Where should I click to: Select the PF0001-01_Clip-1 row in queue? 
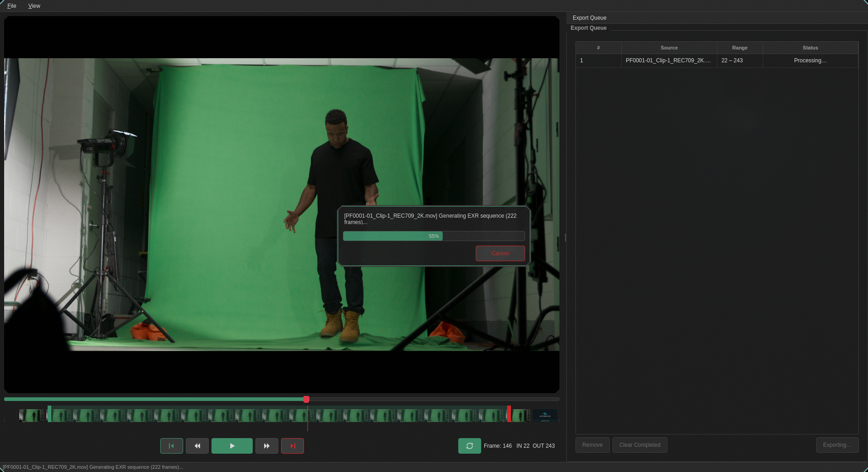(x=717, y=60)
